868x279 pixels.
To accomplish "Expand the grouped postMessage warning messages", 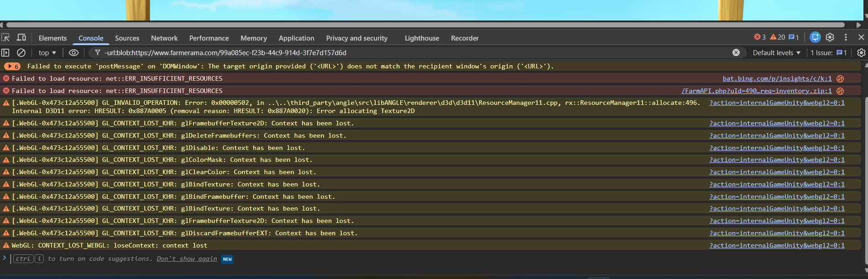I will tap(12, 67).
